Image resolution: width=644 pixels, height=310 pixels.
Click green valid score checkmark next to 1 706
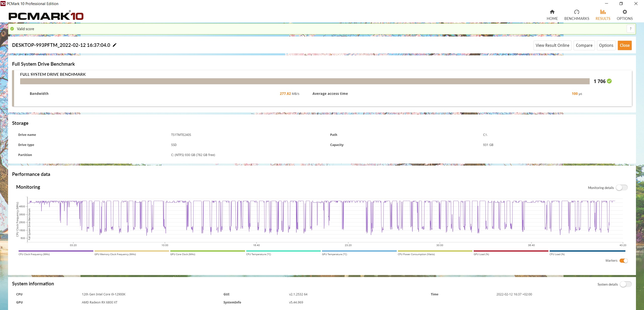pyautogui.click(x=609, y=81)
